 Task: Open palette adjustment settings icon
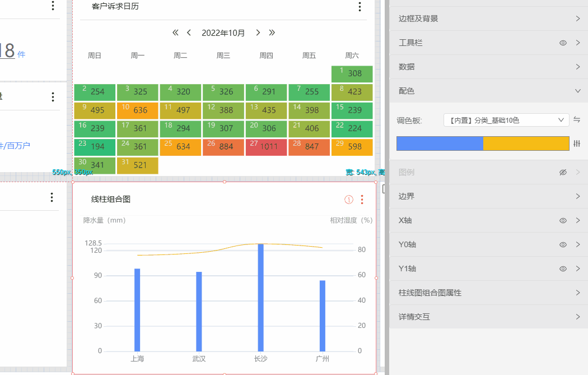pyautogui.click(x=577, y=143)
